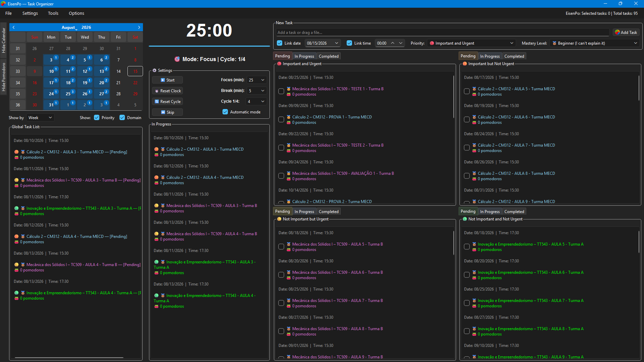644x362 pixels.
Task: Open the Focus minutes dropdown
Action: tap(257, 80)
